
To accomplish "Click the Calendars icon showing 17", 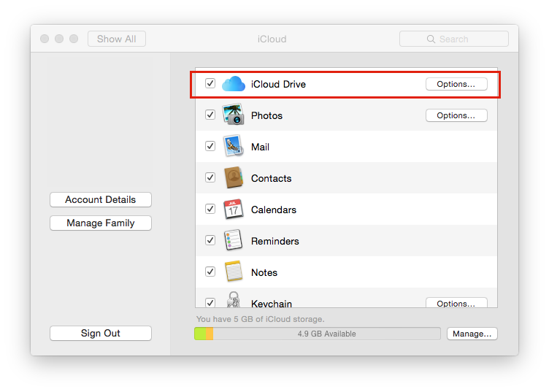I will pos(234,209).
